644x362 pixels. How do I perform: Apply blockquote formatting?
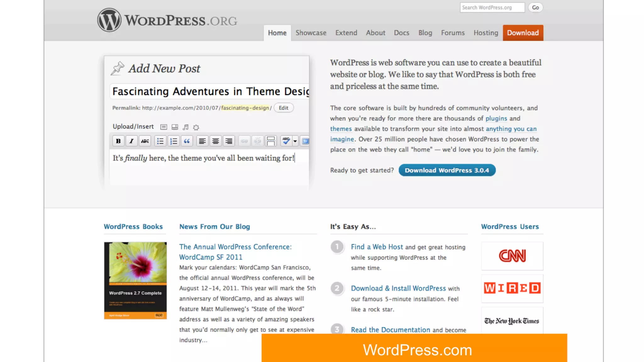point(187,141)
